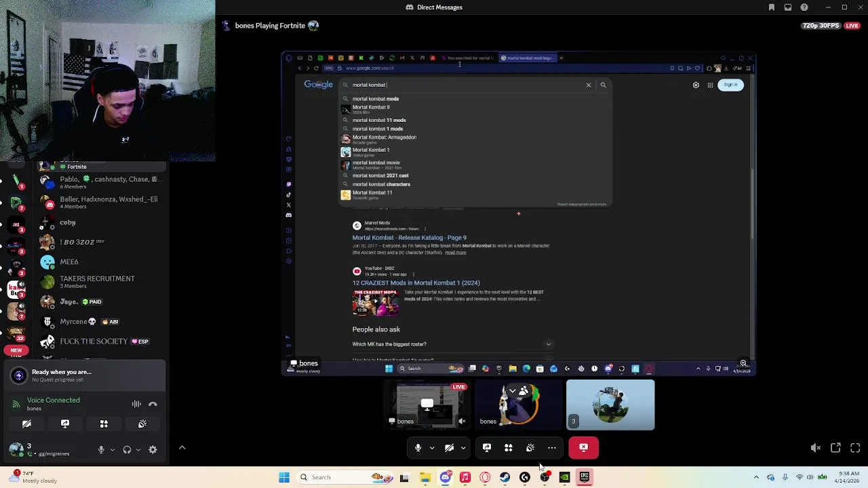Screen dimensions: 868x488
Task: Zoom the stream with magnifier icon
Action: 743,363
